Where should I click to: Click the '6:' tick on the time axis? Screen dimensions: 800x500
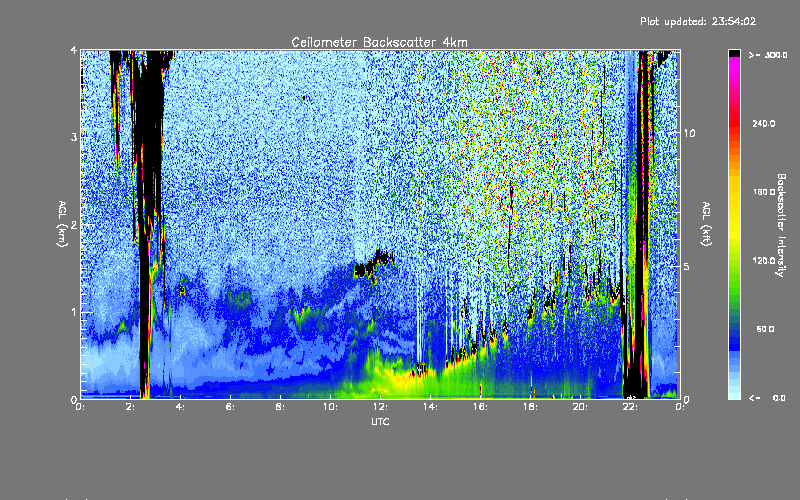[x=231, y=407]
